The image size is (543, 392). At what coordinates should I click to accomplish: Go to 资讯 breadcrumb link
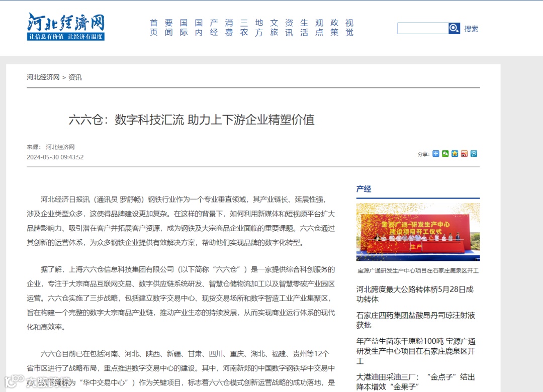pos(75,77)
